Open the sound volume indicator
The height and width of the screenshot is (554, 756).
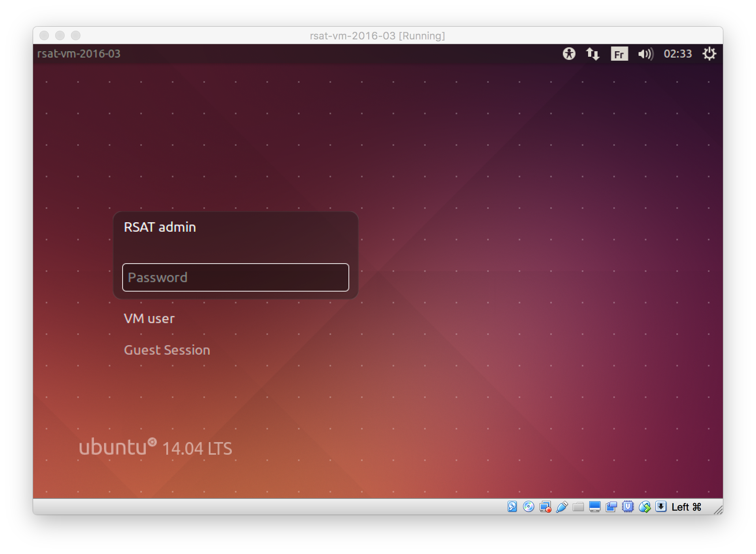coord(645,54)
